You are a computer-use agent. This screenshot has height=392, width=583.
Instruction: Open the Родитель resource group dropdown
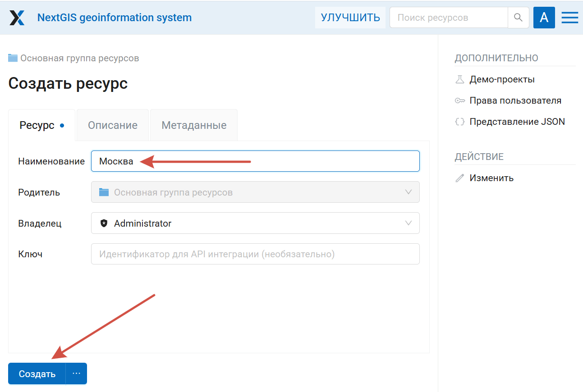tap(408, 192)
